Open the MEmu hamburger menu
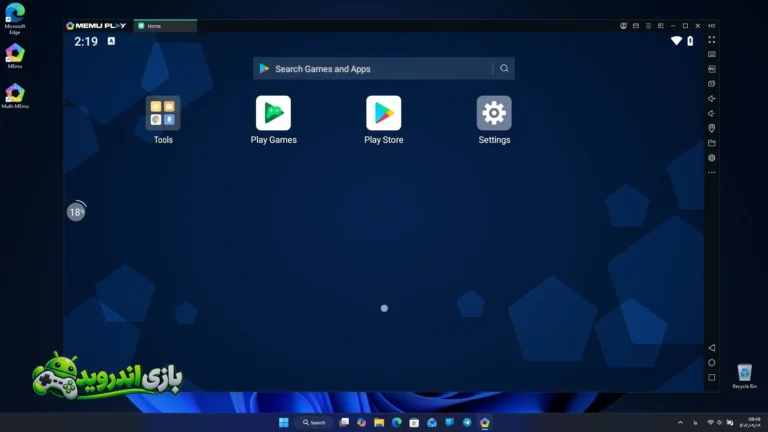The image size is (768, 432). (x=648, y=26)
